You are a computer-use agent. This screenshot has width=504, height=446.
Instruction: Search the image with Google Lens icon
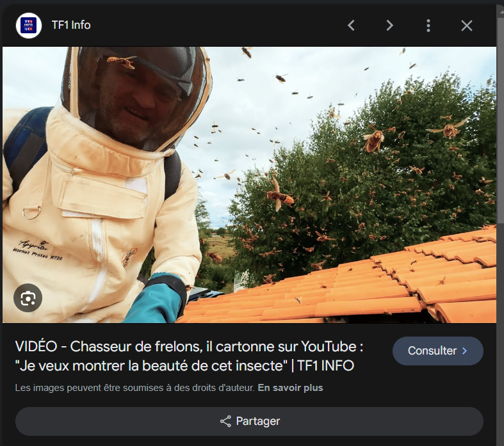[x=28, y=298]
